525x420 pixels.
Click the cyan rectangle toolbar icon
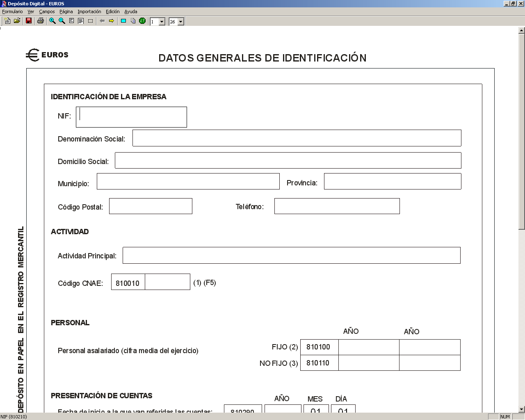[x=123, y=21]
